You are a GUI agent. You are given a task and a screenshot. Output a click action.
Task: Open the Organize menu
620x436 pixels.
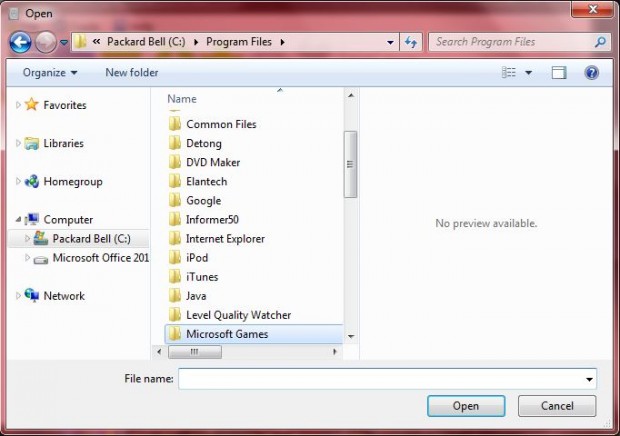[x=50, y=73]
